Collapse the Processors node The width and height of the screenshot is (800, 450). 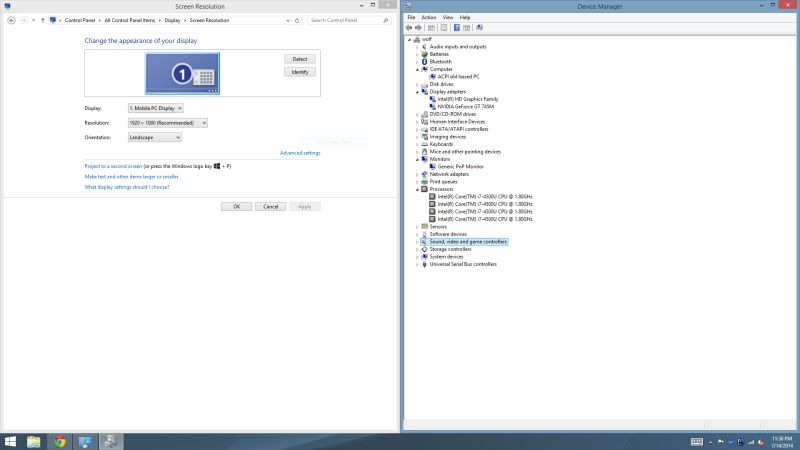point(417,189)
